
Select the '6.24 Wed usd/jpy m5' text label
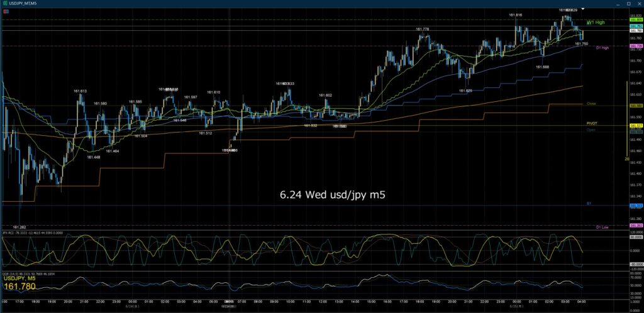pyautogui.click(x=333, y=195)
